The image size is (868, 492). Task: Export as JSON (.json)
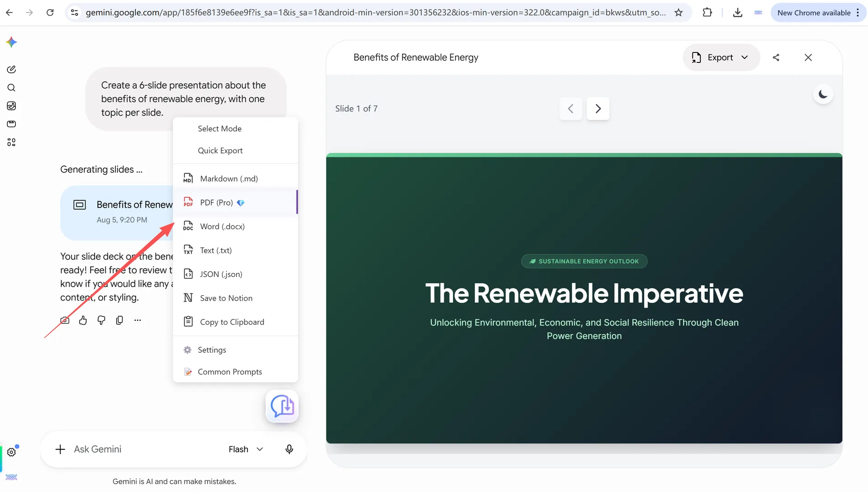point(236,274)
